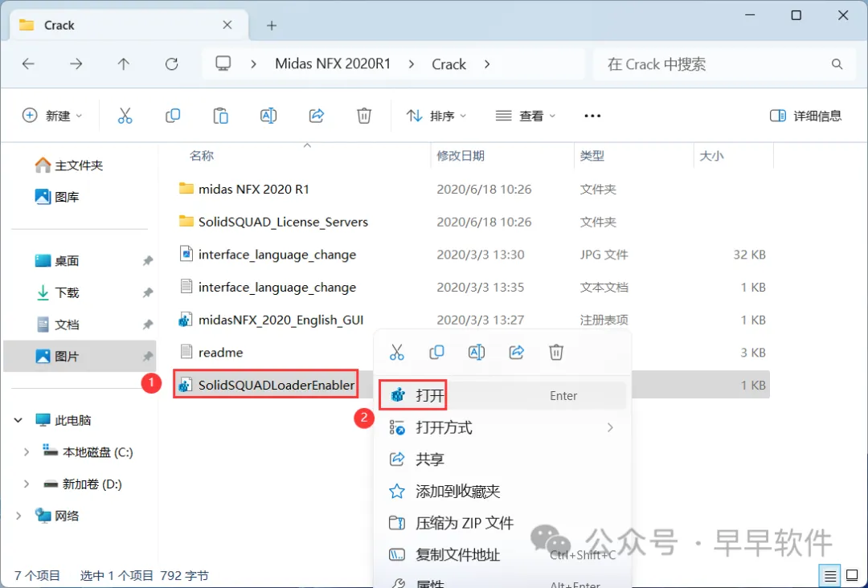Open a new tab with plus button
The height and width of the screenshot is (588, 868).
click(272, 26)
